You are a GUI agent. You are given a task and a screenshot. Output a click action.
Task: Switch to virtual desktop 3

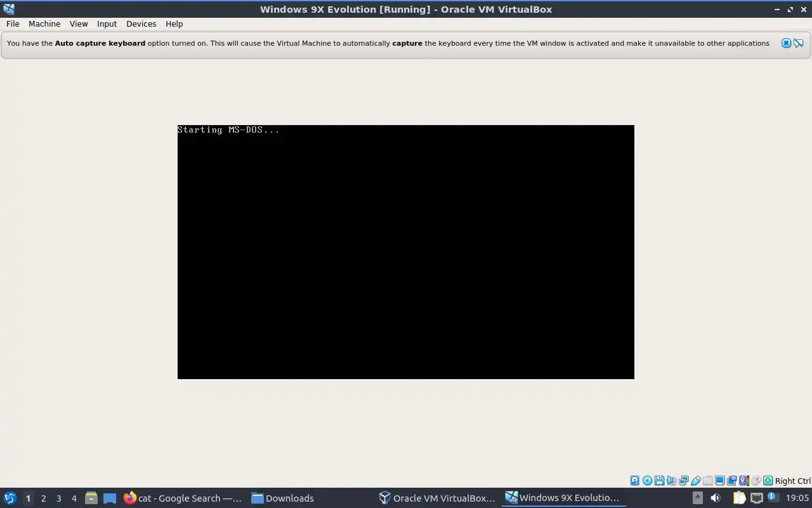click(58, 498)
